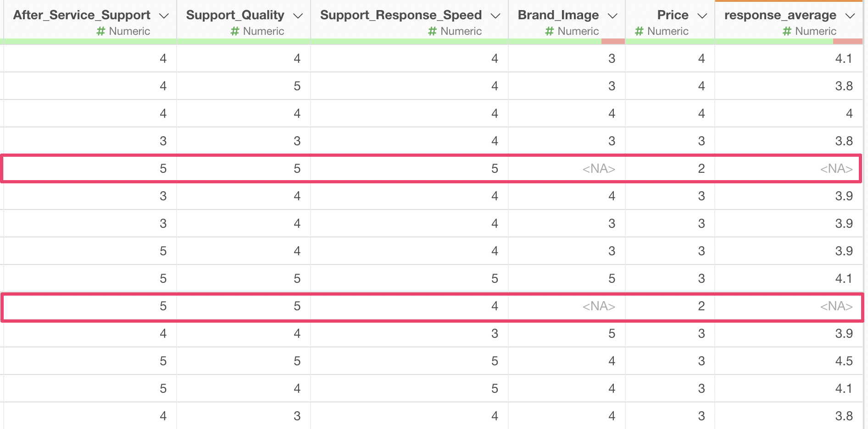Open the After_Service_Support column dropdown menu
The height and width of the screenshot is (429, 868).
click(x=164, y=16)
